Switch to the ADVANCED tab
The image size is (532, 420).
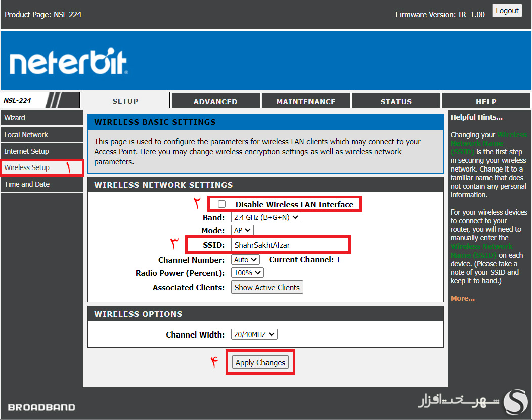[215, 100]
